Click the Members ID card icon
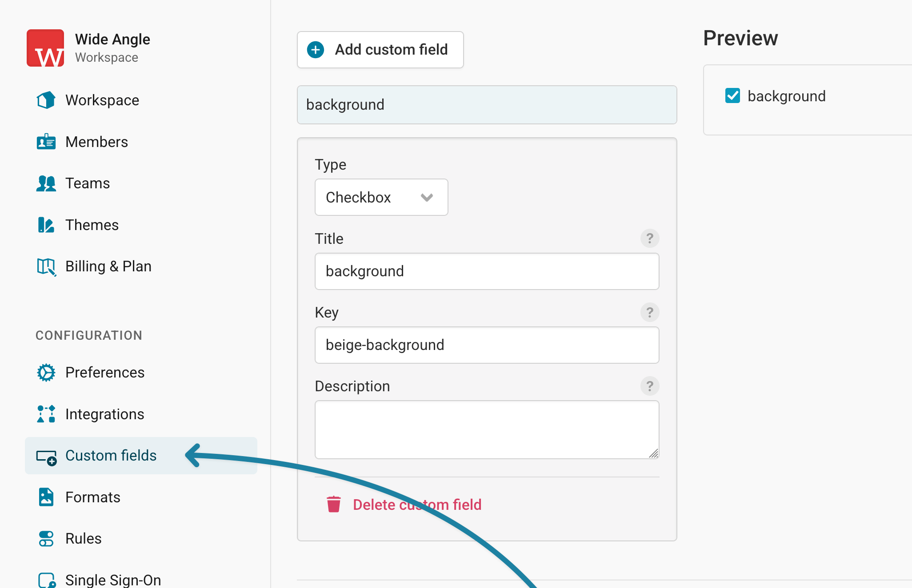The height and width of the screenshot is (588, 912). [46, 142]
